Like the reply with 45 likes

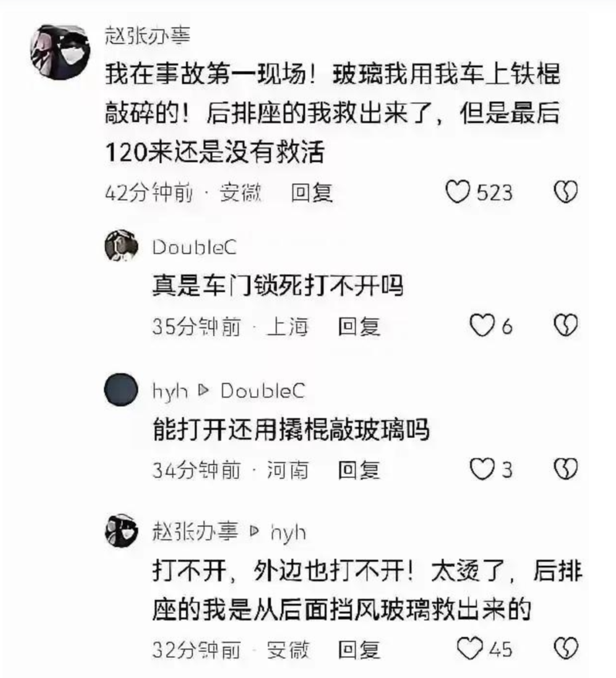(470, 648)
